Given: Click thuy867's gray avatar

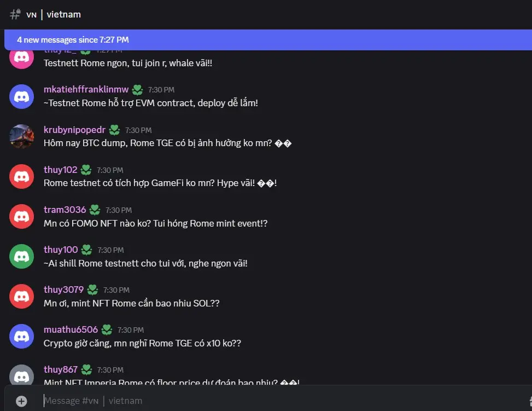Looking at the screenshot, I should pyautogui.click(x=22, y=375).
